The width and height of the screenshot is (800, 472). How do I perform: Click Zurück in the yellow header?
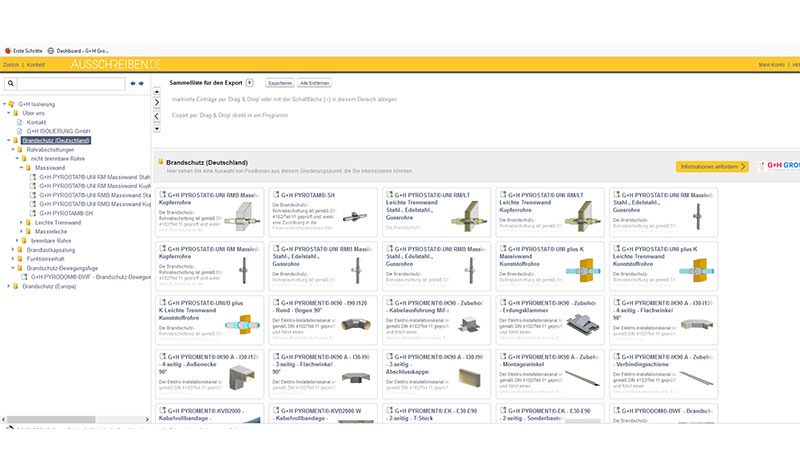[x=11, y=65]
